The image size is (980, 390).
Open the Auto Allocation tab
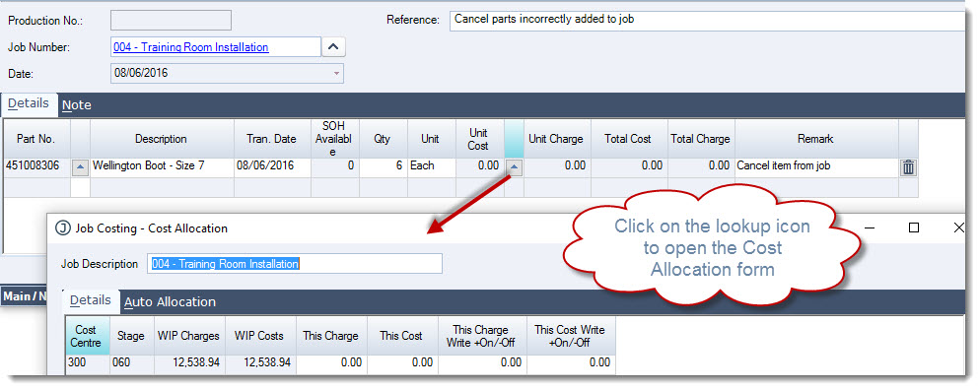170,302
